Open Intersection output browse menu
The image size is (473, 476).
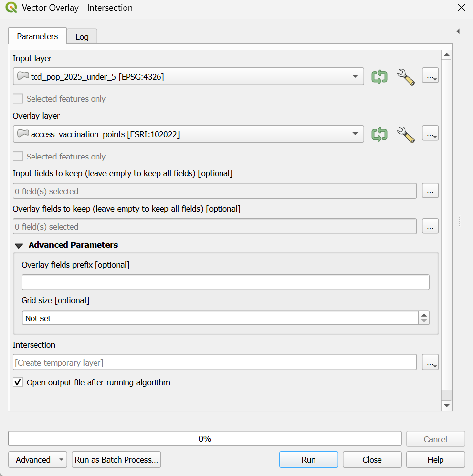tap(430, 363)
